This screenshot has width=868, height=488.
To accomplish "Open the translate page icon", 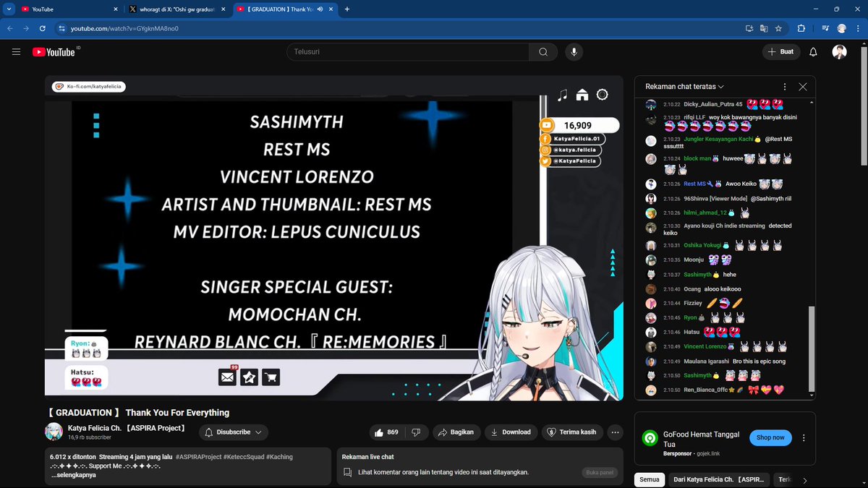I will coord(764,28).
